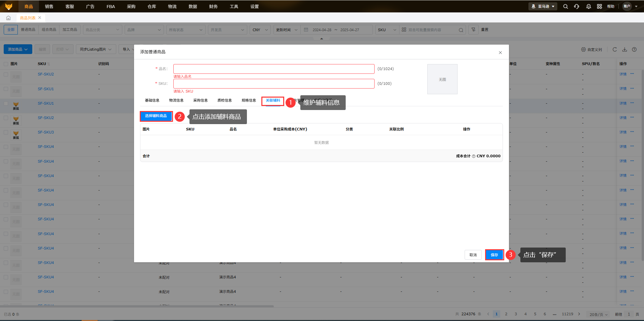
Task: Click the 选择辅料商品 button
Action: coord(156,116)
